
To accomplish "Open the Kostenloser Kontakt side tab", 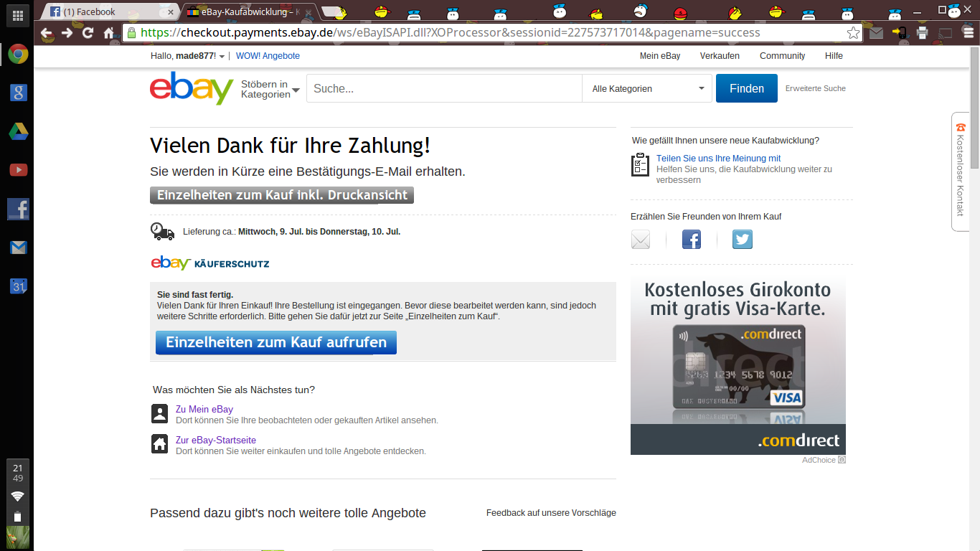I will [961, 171].
